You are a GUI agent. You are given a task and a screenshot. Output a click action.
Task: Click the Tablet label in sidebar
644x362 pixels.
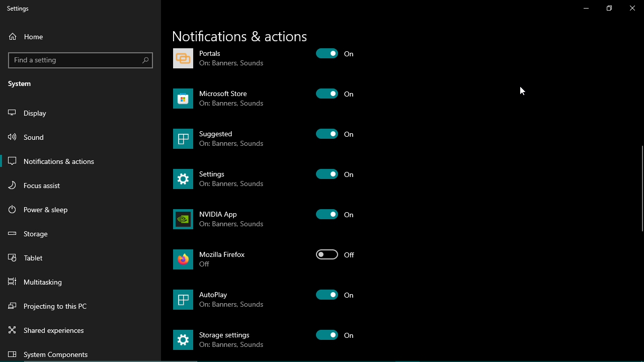[33, 258]
